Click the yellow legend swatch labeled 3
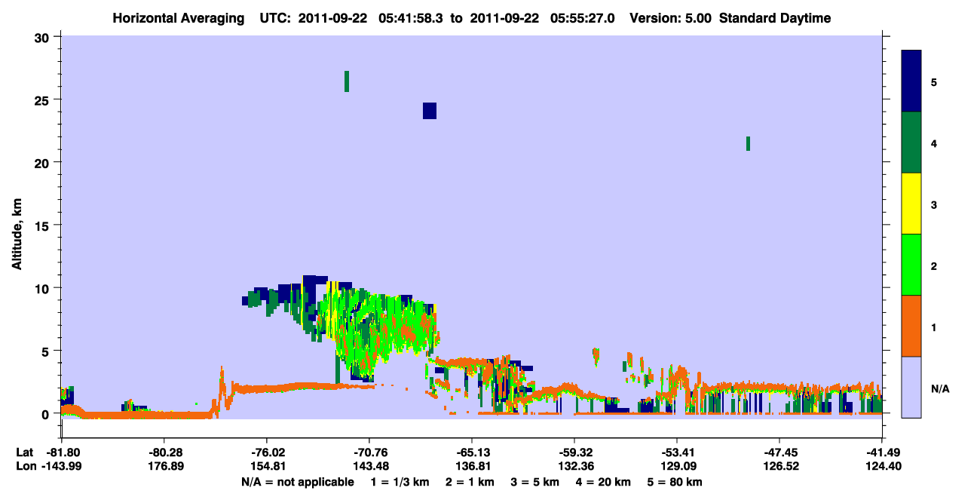The image size is (980, 503). (911, 204)
